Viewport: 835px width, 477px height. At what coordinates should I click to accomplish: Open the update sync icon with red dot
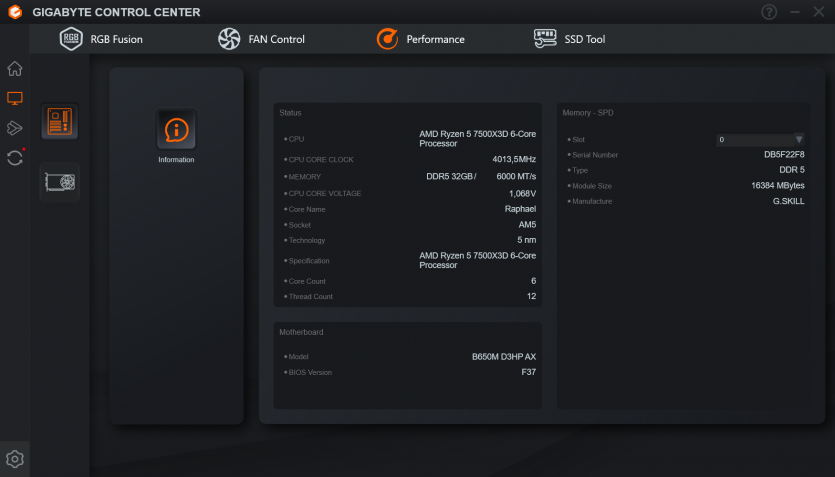15,158
